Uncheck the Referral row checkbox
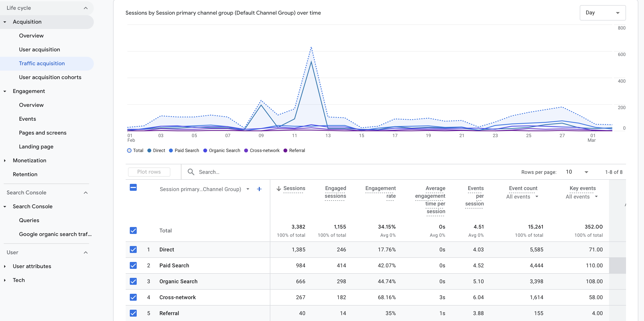644x321 pixels. (x=133, y=313)
